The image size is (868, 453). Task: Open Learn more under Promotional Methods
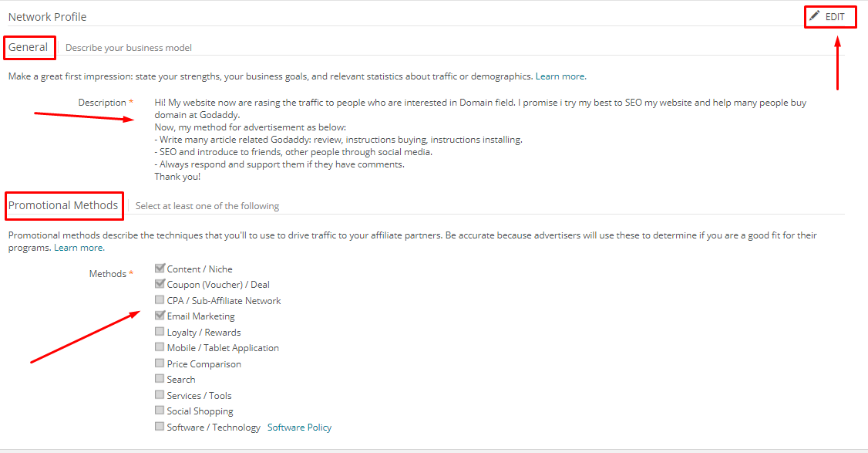(x=79, y=248)
